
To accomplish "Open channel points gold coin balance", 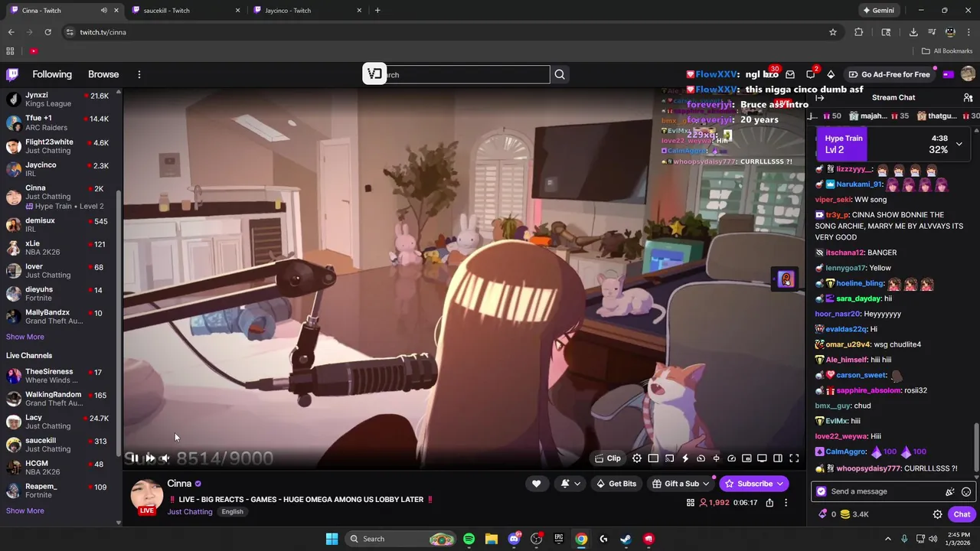I will pos(855,514).
